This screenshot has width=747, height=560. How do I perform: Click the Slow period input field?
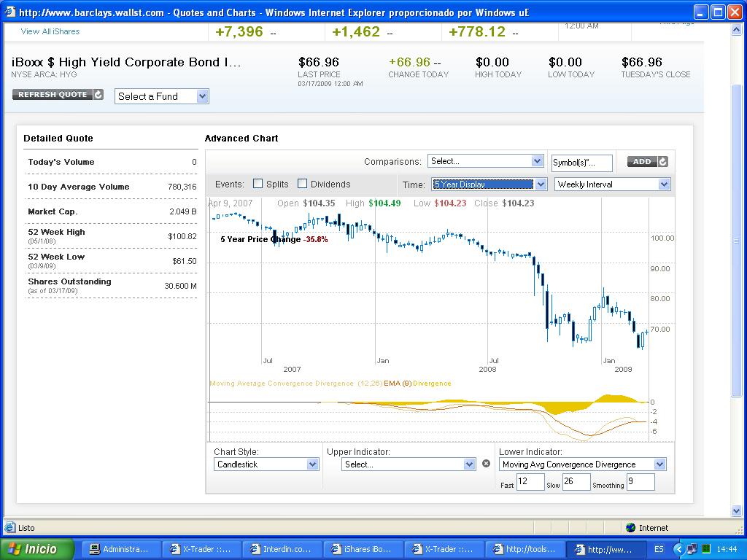point(576,481)
